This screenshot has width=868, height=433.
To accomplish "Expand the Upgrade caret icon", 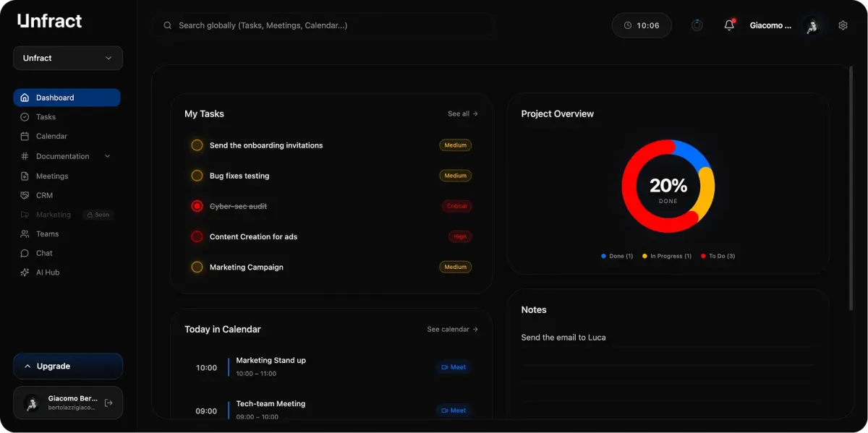I will click(28, 366).
